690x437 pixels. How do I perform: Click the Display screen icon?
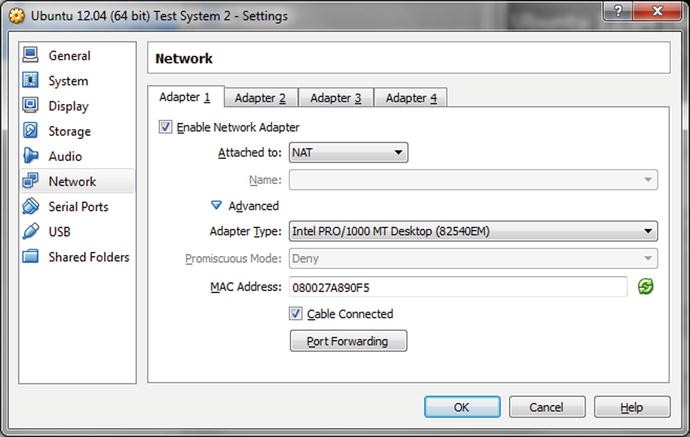tap(30, 105)
